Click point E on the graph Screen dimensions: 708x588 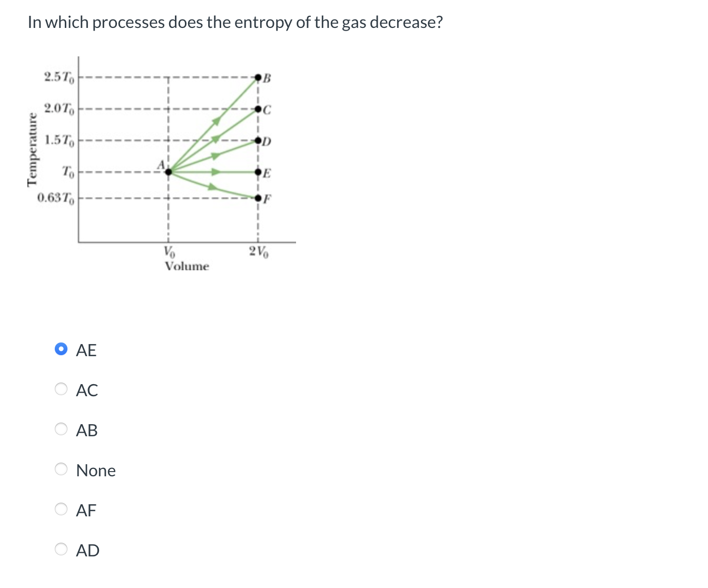259,171
